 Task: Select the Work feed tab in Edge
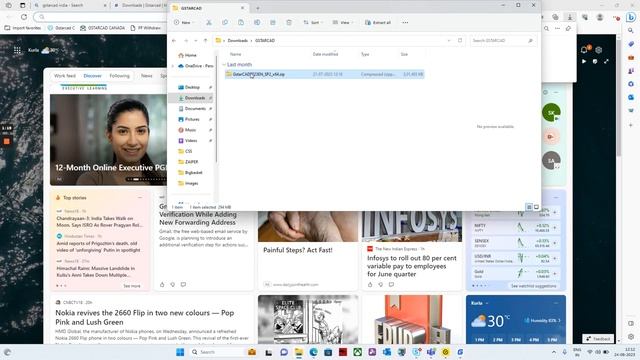pyautogui.click(x=65, y=76)
